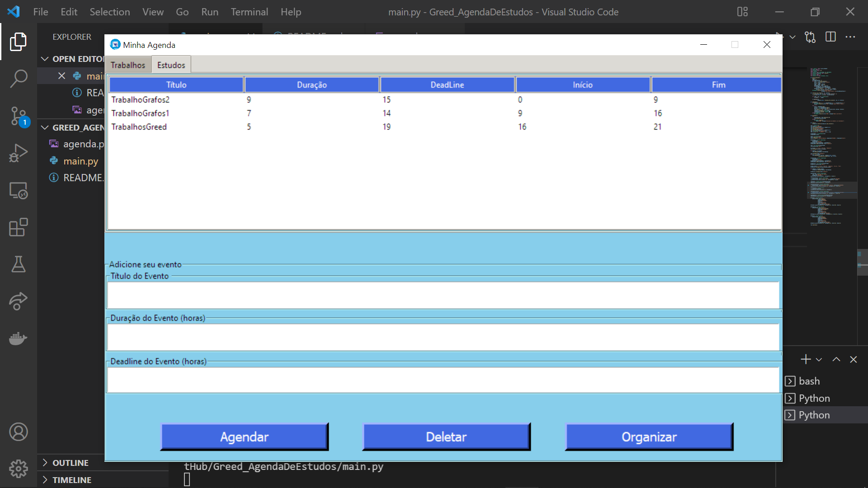Screen dimensions: 868x488
Task: Open the Search view in activity bar
Action: 18,79
